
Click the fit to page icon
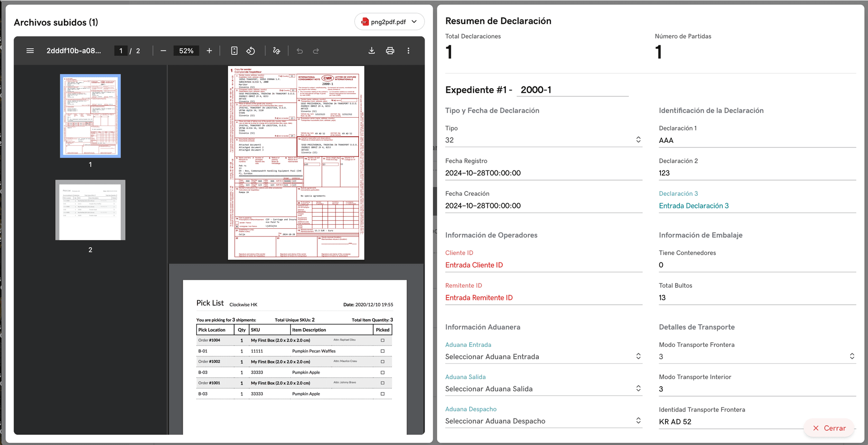pos(234,51)
